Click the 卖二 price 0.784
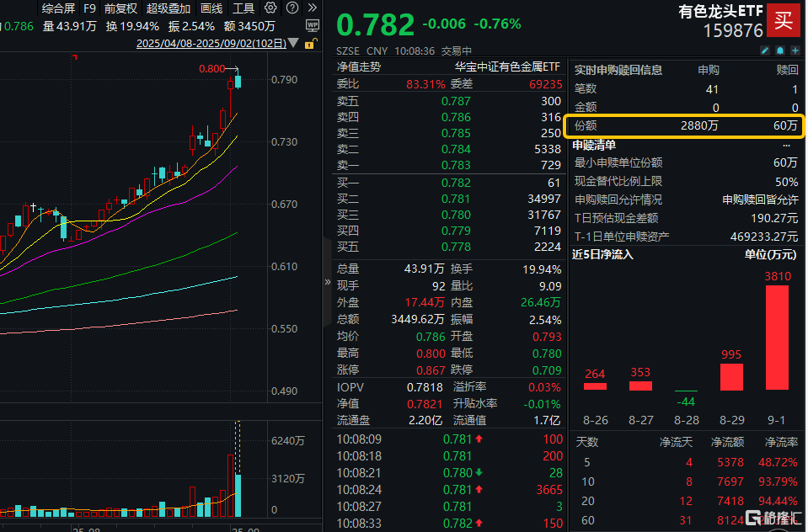This screenshot has height=532, width=808. pyautogui.click(x=456, y=149)
